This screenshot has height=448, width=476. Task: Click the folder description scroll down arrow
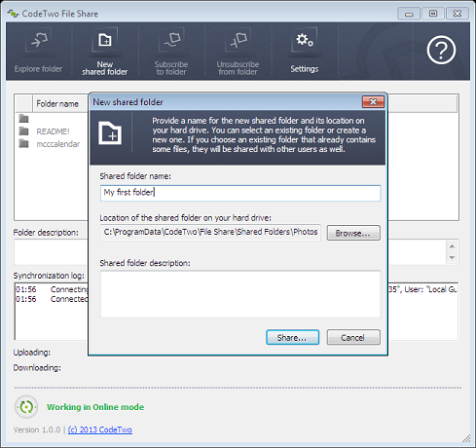coord(452,258)
